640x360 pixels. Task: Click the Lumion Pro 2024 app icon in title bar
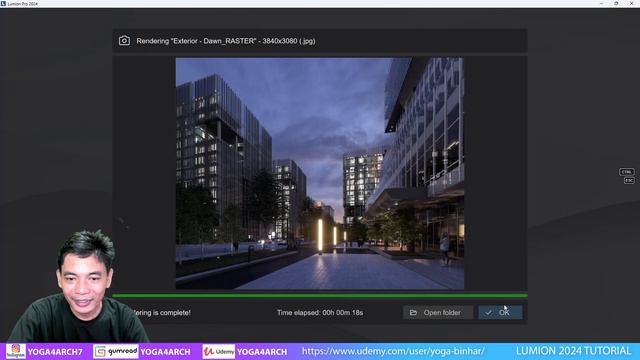(3, 3)
